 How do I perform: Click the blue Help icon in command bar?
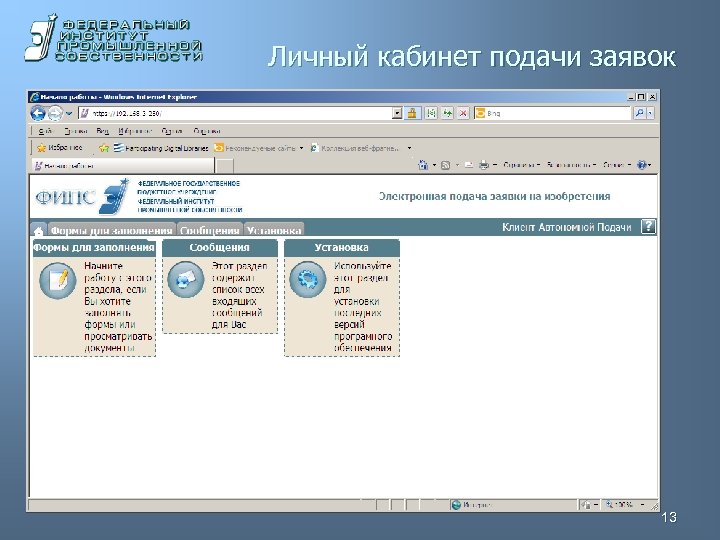coord(644,165)
